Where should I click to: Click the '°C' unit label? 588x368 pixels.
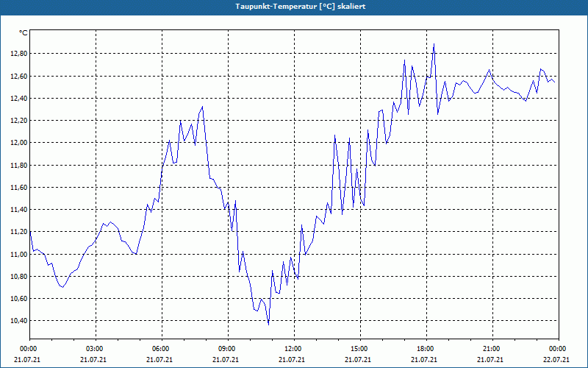pyautogui.click(x=24, y=33)
